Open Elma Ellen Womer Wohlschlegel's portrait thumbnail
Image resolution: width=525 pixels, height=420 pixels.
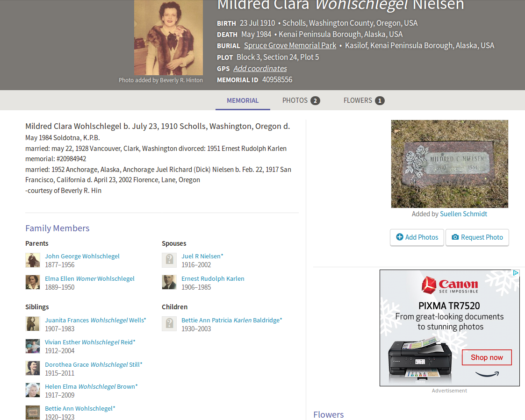pyautogui.click(x=33, y=282)
